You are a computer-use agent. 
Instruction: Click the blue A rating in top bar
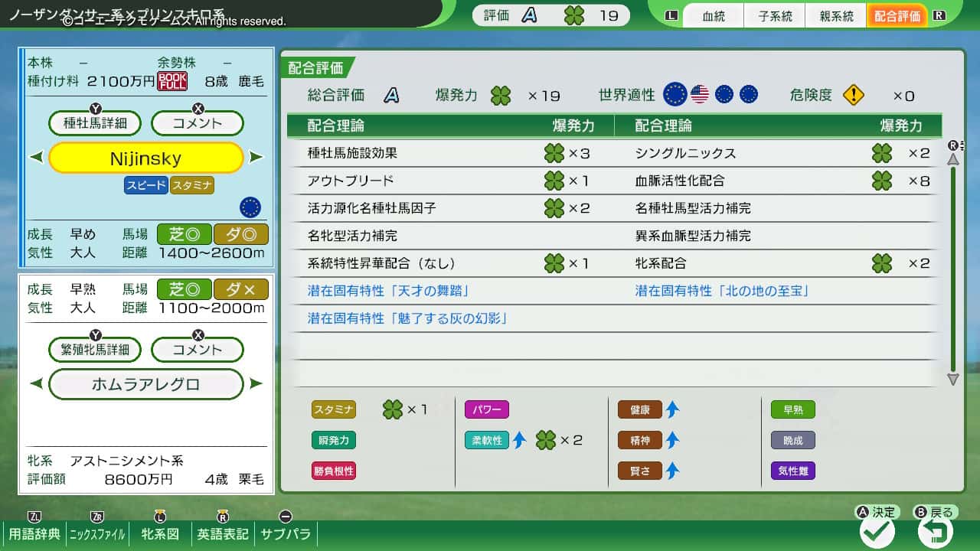tap(529, 15)
